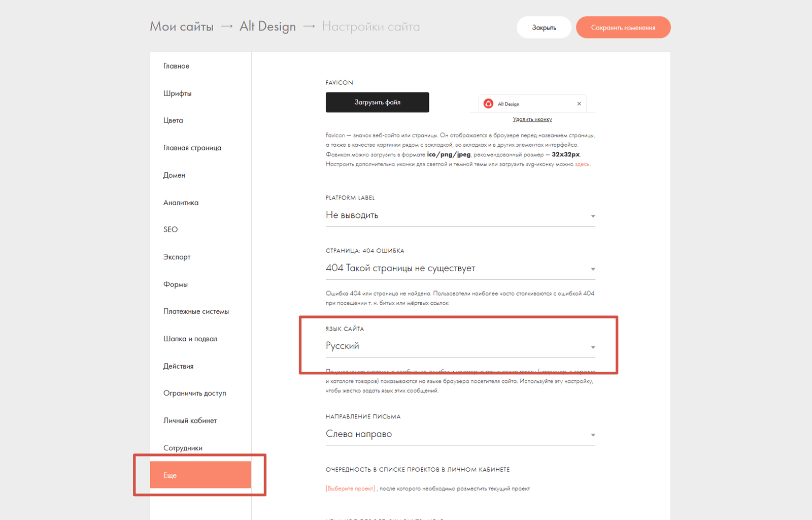Go to Мои сайты breadcrumb
The image size is (812, 520).
click(x=182, y=26)
